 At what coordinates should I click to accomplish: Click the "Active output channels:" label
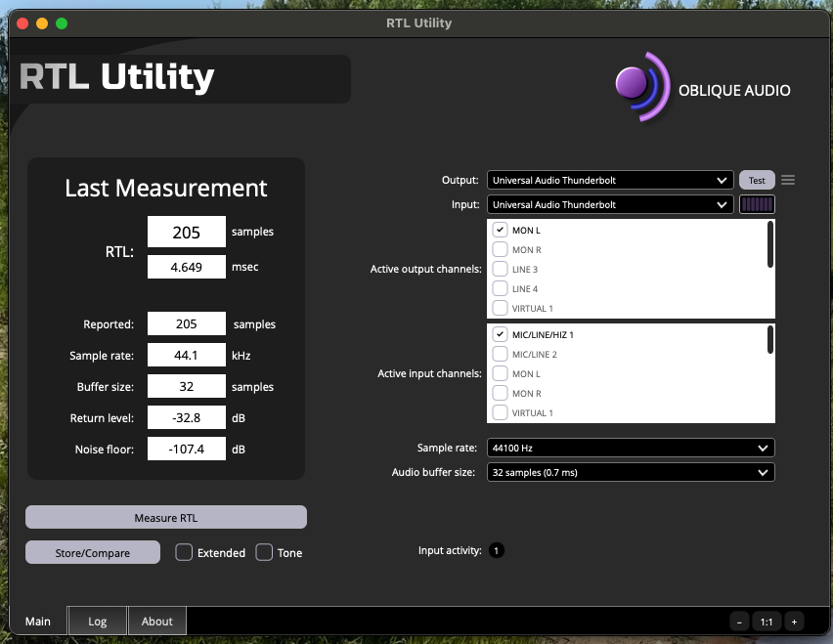(425, 269)
